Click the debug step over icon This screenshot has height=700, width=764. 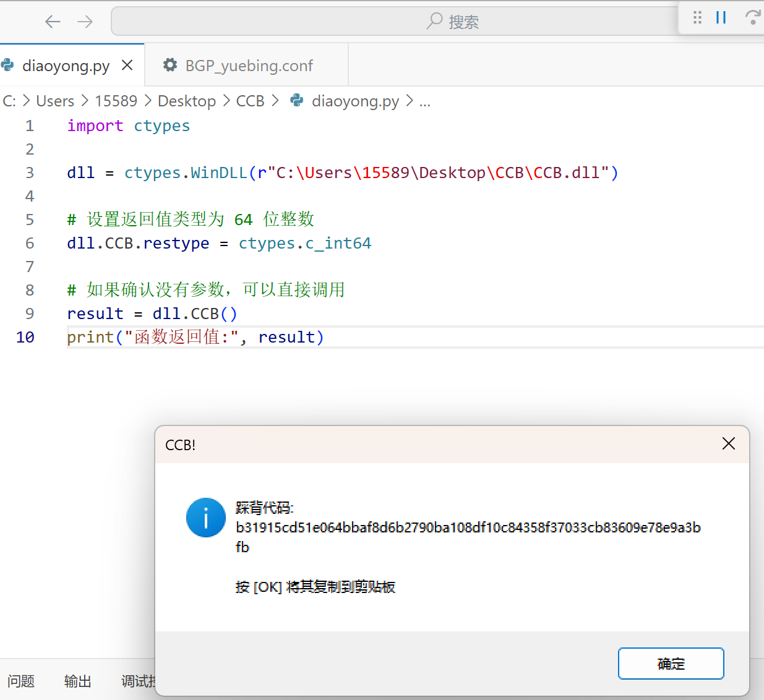753,17
